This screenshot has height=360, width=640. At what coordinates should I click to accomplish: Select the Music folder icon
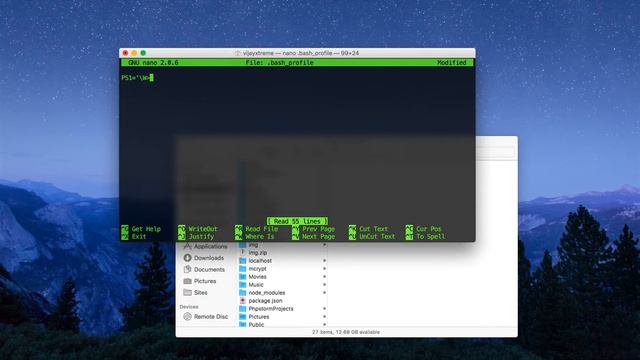click(242, 284)
